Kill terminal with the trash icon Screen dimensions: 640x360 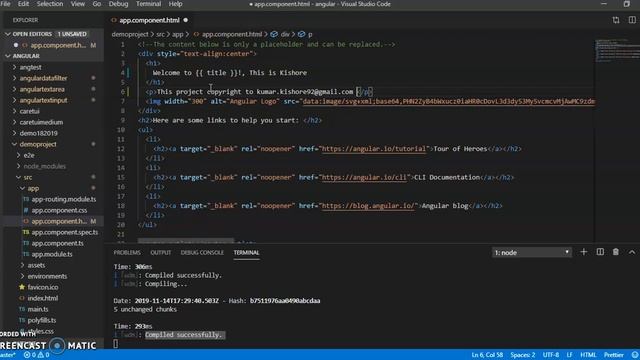616,252
